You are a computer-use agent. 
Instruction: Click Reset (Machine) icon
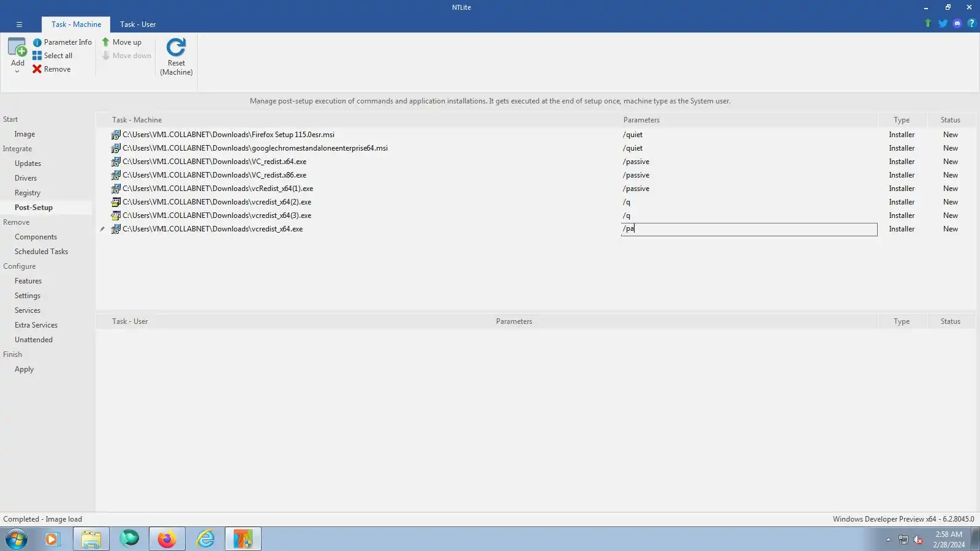[x=176, y=47]
